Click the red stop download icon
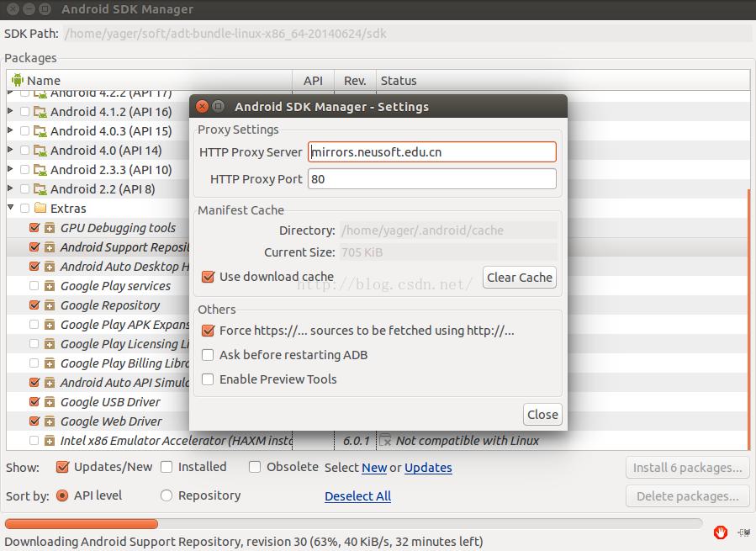The image size is (756, 551). (x=720, y=532)
